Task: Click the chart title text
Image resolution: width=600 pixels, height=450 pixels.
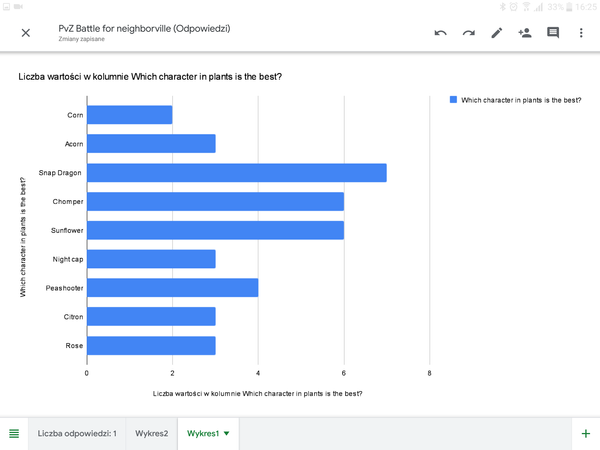Action: click(150, 76)
